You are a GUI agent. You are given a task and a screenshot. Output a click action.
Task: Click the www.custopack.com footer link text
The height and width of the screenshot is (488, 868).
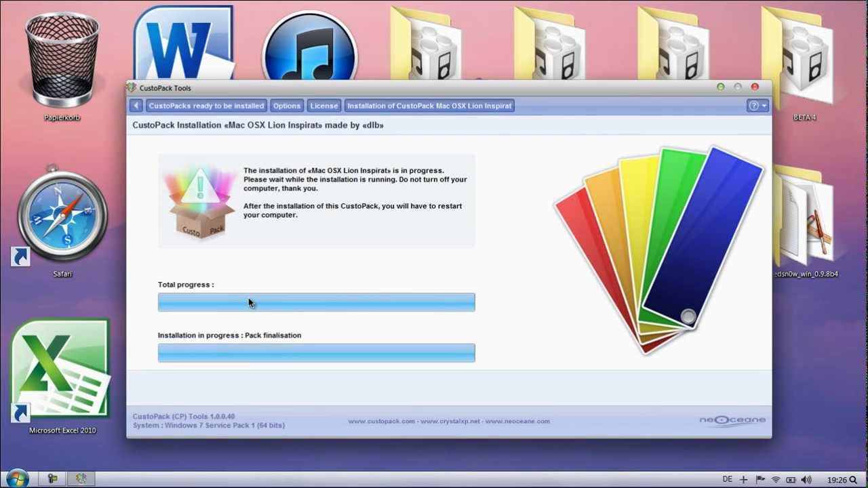coord(381,422)
